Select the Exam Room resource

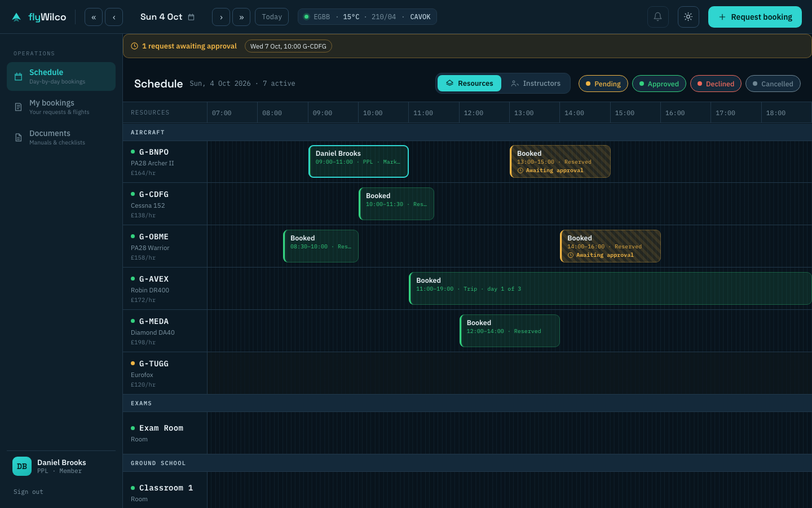click(165, 433)
